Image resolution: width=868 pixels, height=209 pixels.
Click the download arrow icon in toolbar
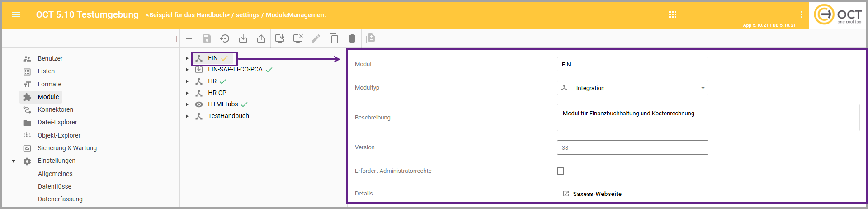[x=243, y=38]
